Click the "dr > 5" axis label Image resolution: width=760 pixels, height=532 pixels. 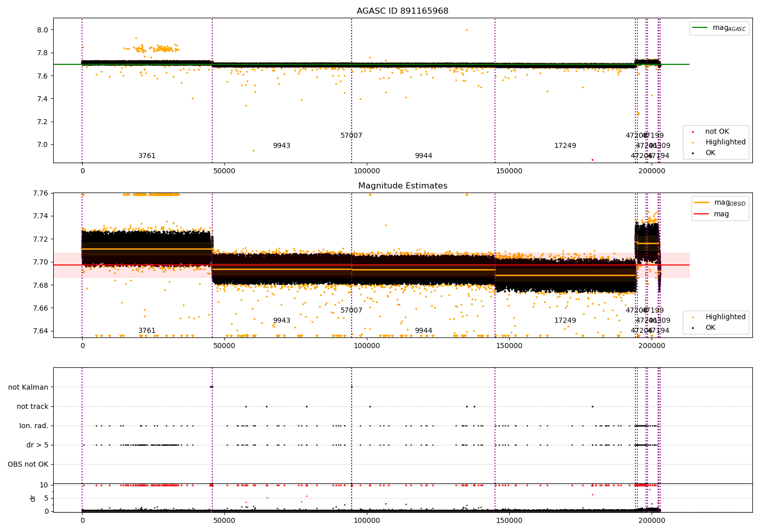pyautogui.click(x=37, y=445)
